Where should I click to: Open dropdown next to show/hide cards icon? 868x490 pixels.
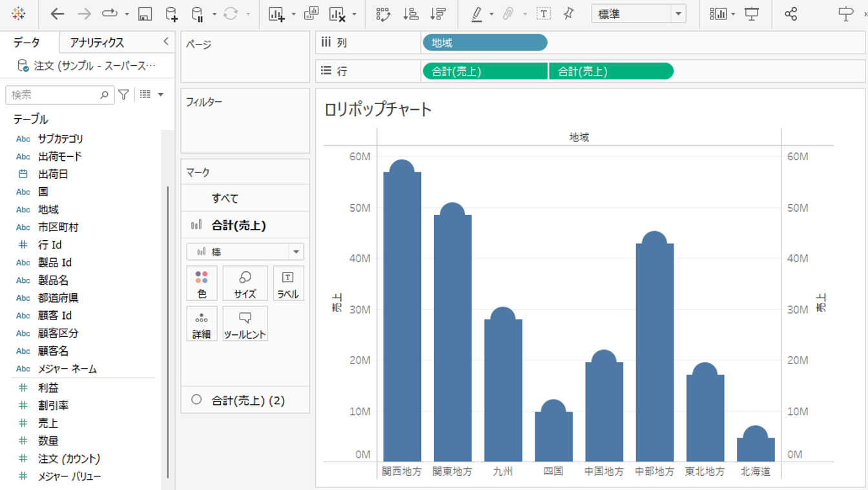click(x=733, y=14)
